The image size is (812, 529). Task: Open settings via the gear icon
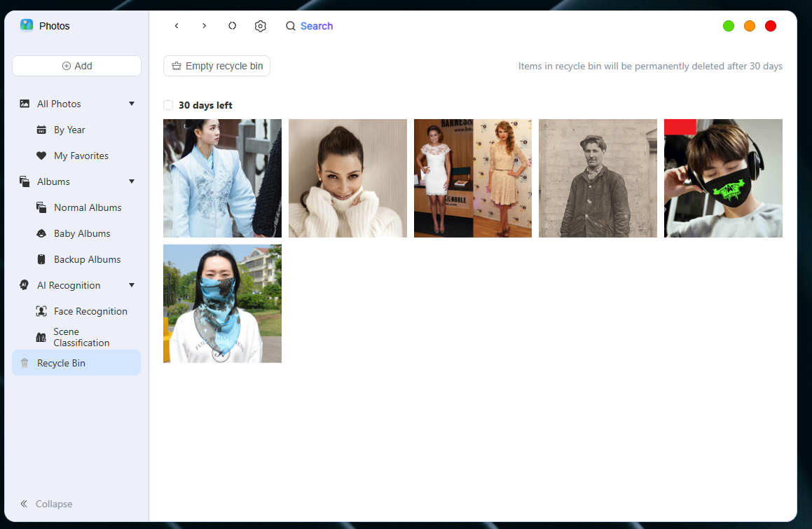point(261,26)
